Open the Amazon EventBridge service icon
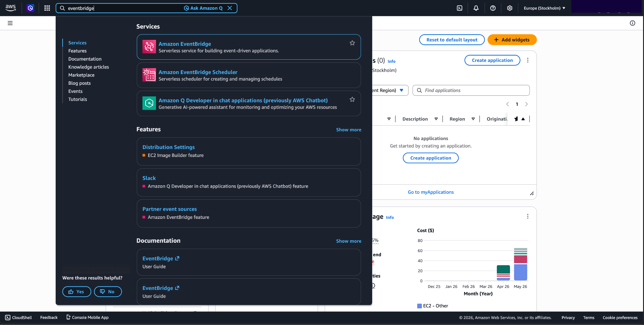The width and height of the screenshot is (644, 325). tap(149, 47)
